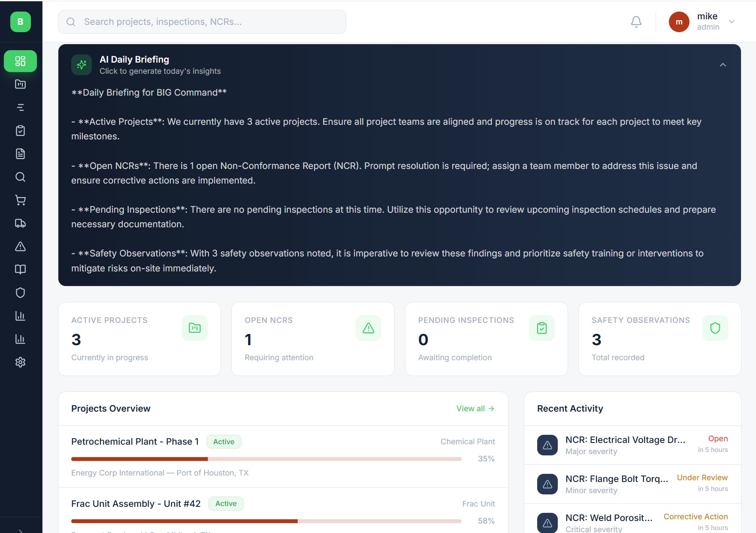Open the Projects folder icon in sidebar
This screenshot has height=533, width=756.
pyautogui.click(x=20, y=84)
